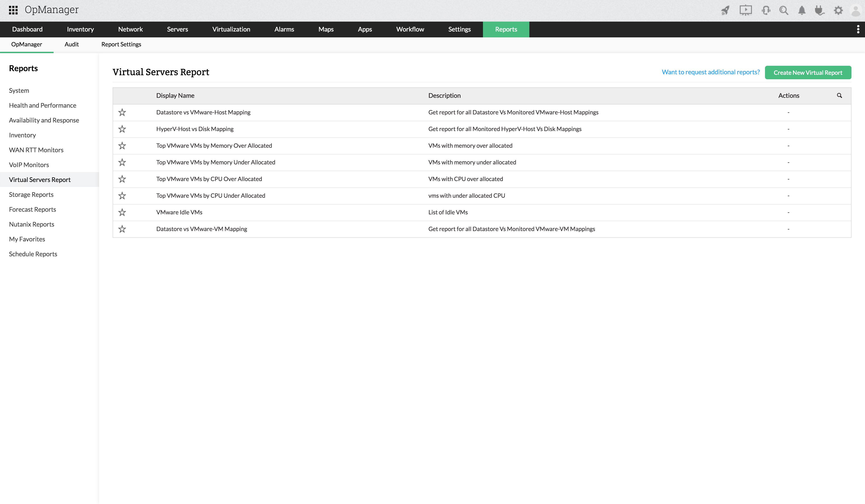This screenshot has width=865, height=504.
Task: Open the presentation demo screen icon
Action: coord(746,10)
